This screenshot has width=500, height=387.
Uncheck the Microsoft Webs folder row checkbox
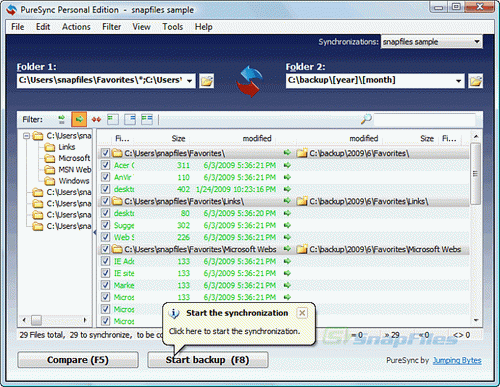click(105, 249)
